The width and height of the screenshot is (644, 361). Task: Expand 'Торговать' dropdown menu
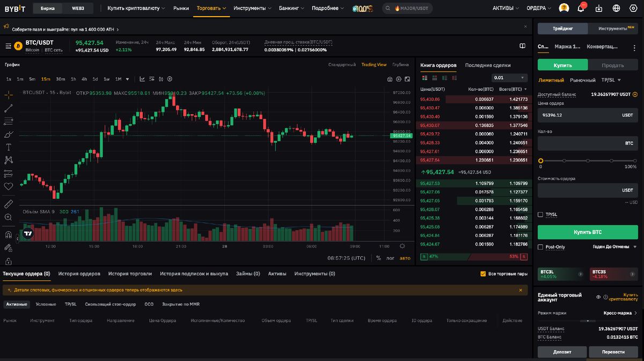click(211, 8)
